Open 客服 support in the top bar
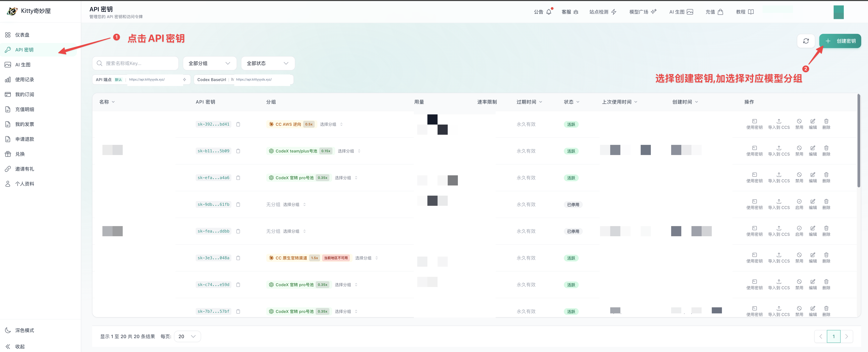Image resolution: width=868 pixels, height=352 pixels. coord(570,12)
